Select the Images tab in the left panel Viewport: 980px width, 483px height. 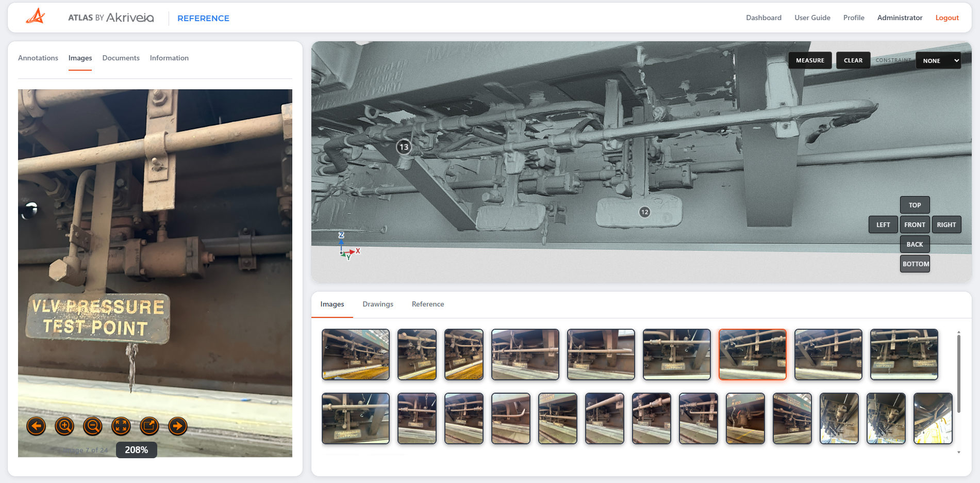pyautogui.click(x=80, y=58)
